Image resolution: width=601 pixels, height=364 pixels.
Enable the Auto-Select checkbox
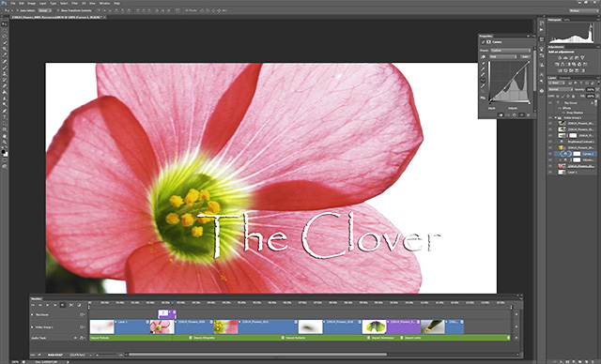[x=18, y=10]
